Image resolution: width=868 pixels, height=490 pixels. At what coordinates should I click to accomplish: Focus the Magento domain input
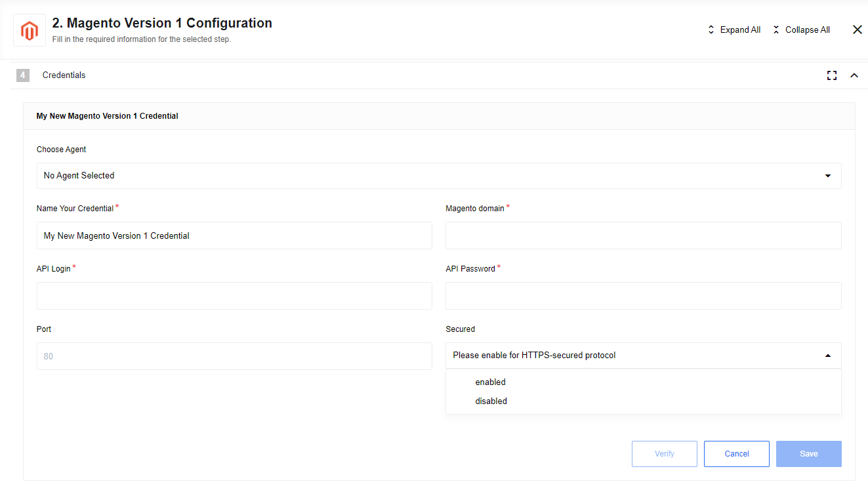643,235
